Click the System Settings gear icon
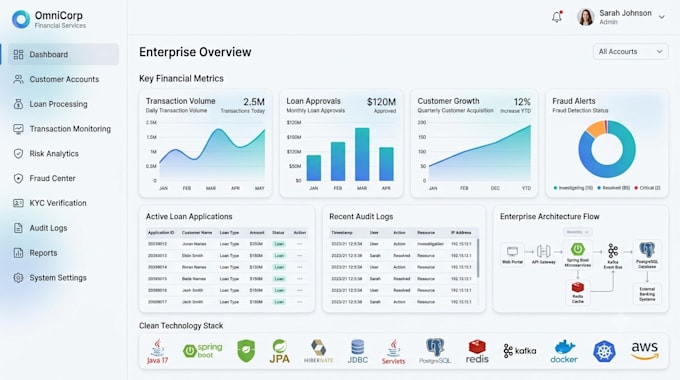This screenshot has width=680, height=380. point(18,278)
